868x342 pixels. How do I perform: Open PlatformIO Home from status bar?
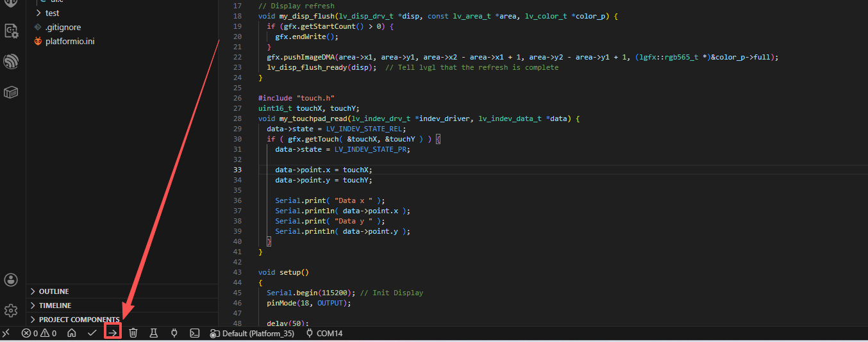click(x=72, y=333)
